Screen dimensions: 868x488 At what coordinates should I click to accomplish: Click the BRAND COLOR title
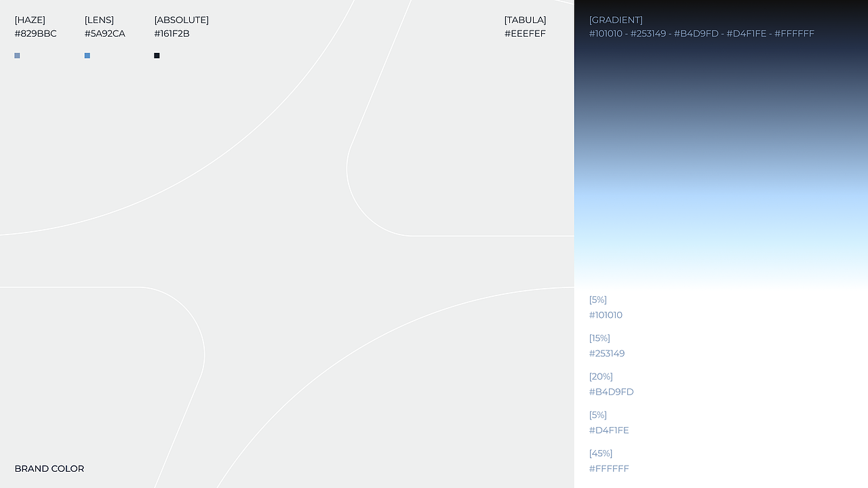pos(50,468)
